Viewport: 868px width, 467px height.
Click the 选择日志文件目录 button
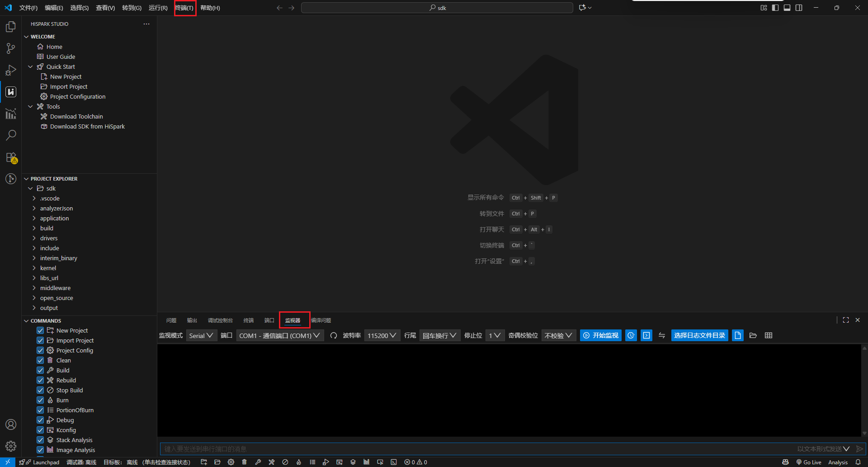699,335
